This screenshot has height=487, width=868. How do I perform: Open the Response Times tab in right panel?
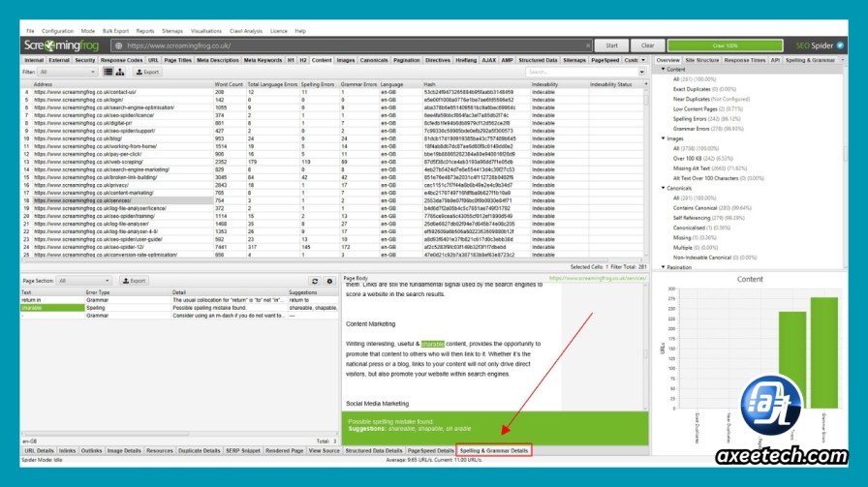click(x=745, y=60)
